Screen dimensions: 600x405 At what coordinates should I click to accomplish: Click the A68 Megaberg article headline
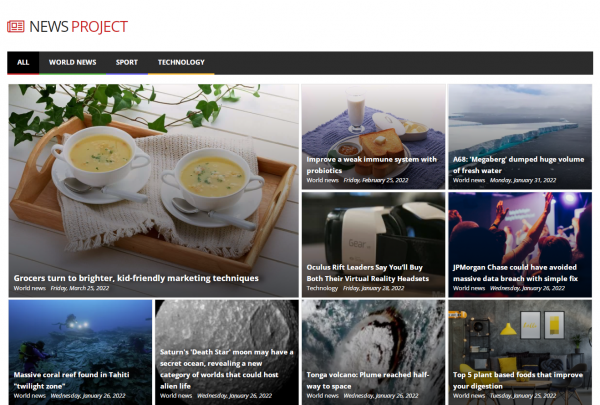click(518, 165)
